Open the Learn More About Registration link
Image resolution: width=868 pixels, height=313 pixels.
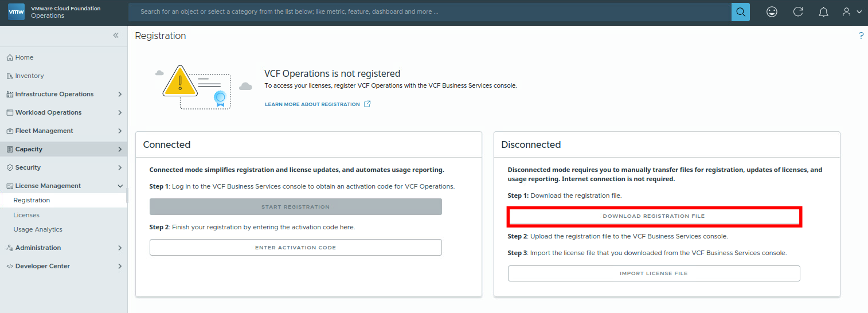pos(312,104)
